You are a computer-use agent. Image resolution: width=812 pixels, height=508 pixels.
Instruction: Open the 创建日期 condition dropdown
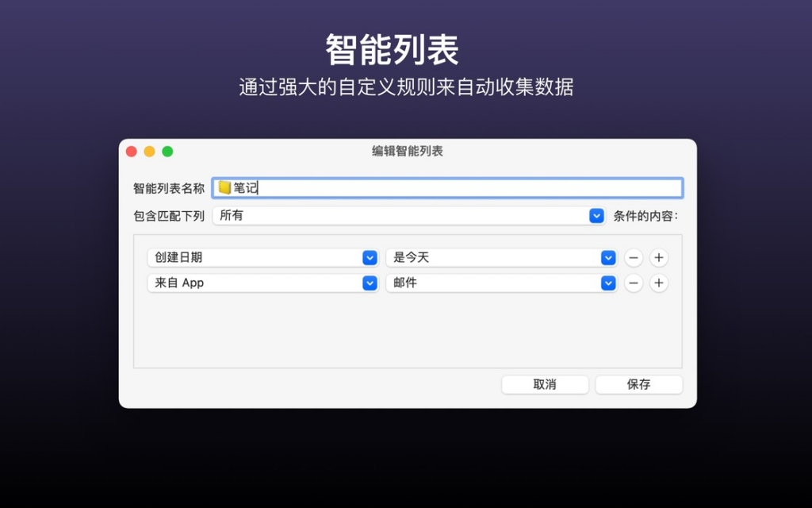click(262, 257)
